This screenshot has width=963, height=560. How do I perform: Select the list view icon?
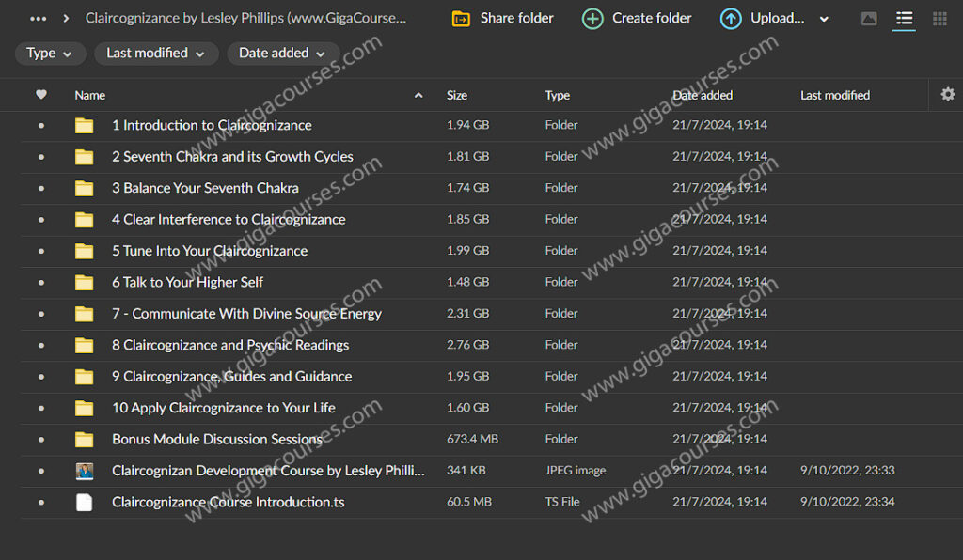pyautogui.click(x=904, y=19)
